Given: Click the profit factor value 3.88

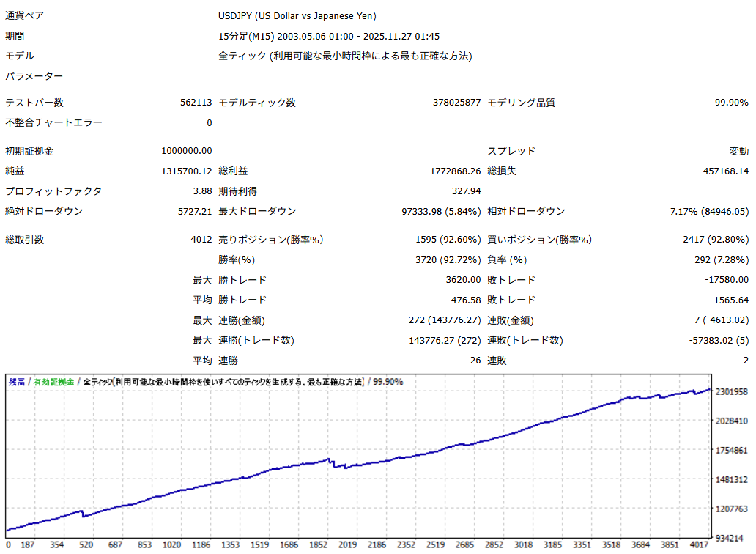Looking at the screenshot, I should pyautogui.click(x=201, y=191).
